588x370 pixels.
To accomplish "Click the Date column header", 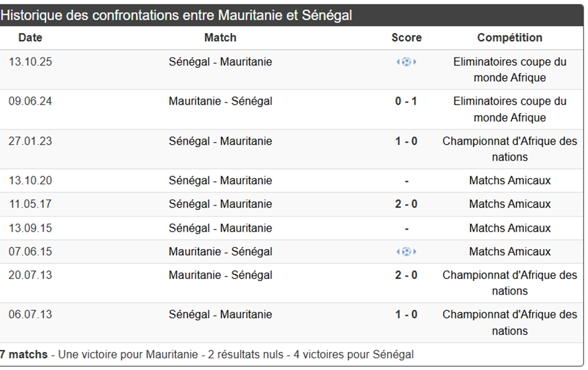I will (30, 37).
